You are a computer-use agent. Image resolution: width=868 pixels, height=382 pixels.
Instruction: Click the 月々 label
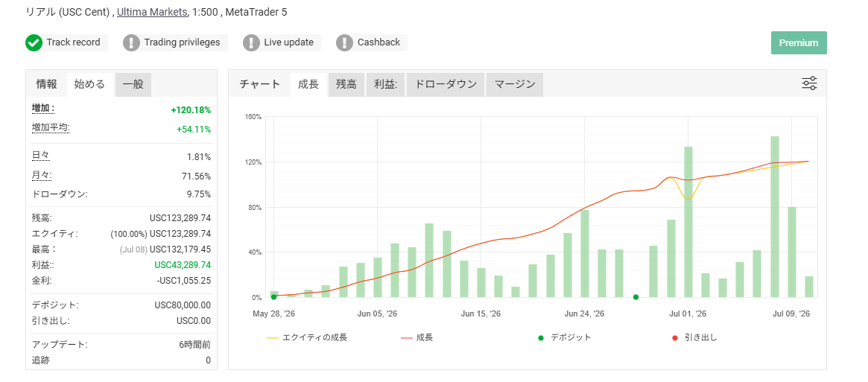pos(42,175)
